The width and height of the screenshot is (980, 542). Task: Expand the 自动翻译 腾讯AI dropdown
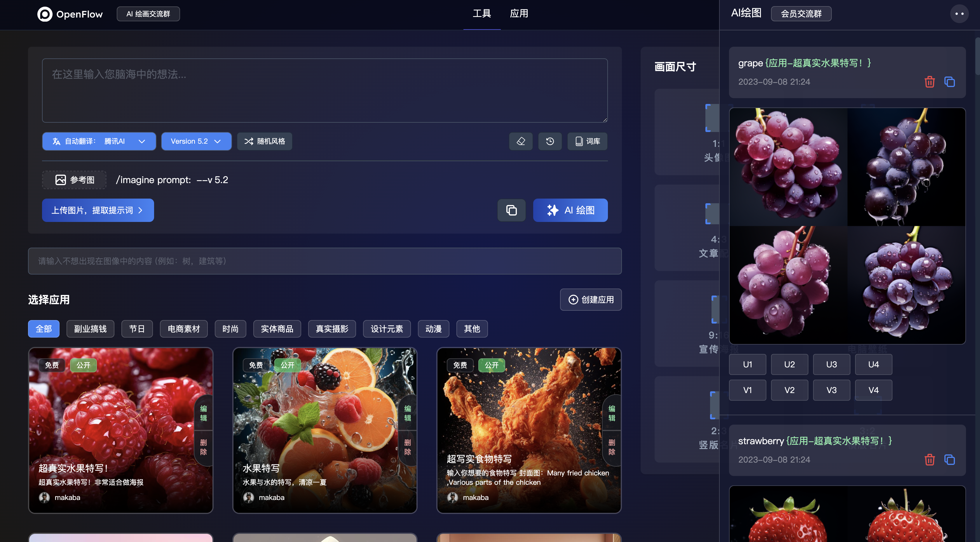(x=99, y=141)
